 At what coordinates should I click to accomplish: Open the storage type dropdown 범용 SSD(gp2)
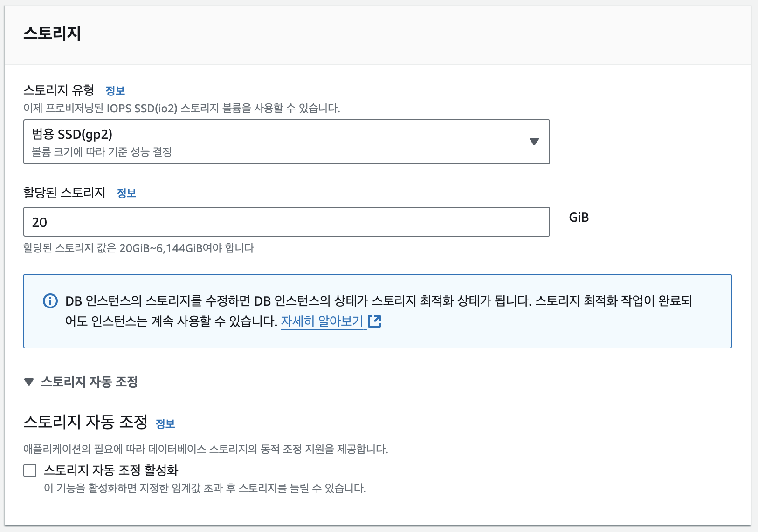point(286,142)
